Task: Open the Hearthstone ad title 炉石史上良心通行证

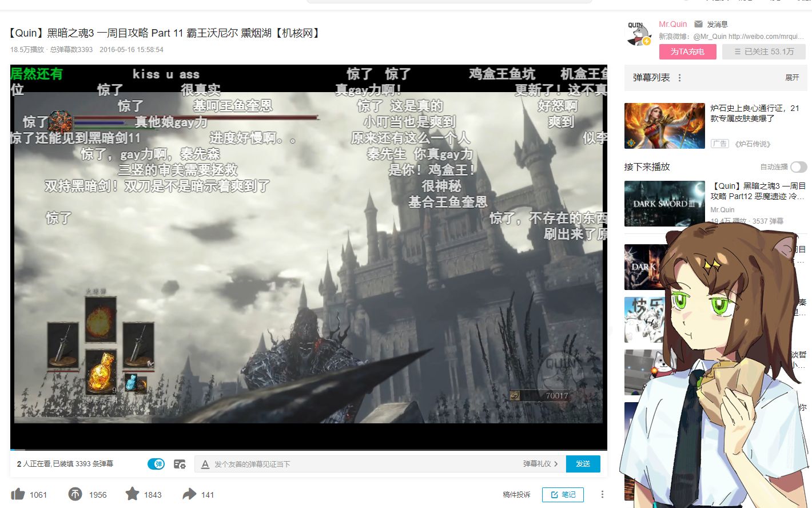Action: pyautogui.click(x=755, y=113)
